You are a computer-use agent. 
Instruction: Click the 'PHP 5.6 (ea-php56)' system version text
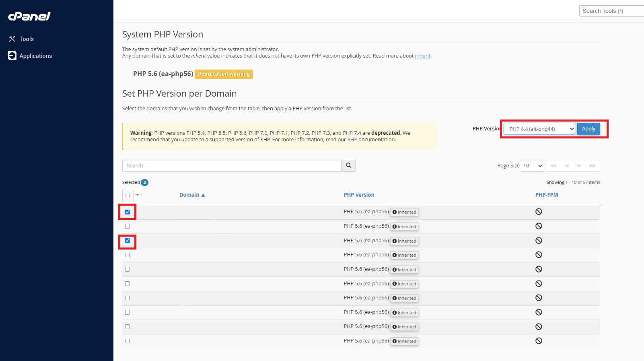[x=163, y=74]
